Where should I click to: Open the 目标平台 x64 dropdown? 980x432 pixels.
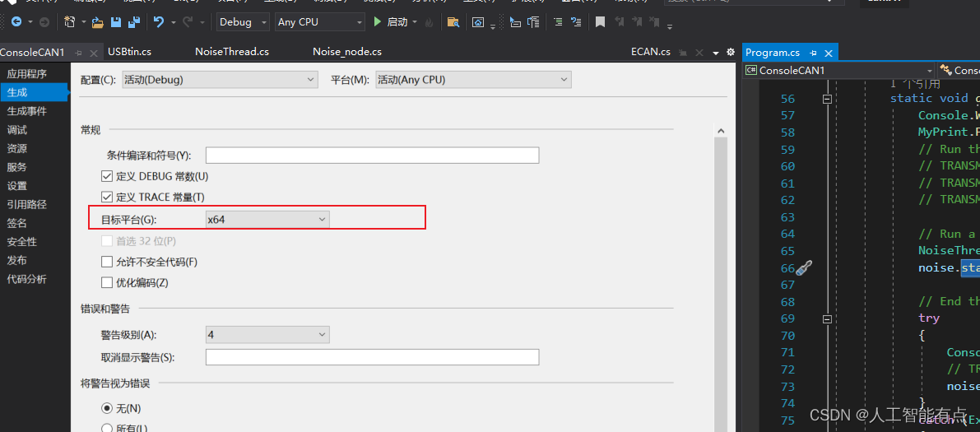coord(267,219)
